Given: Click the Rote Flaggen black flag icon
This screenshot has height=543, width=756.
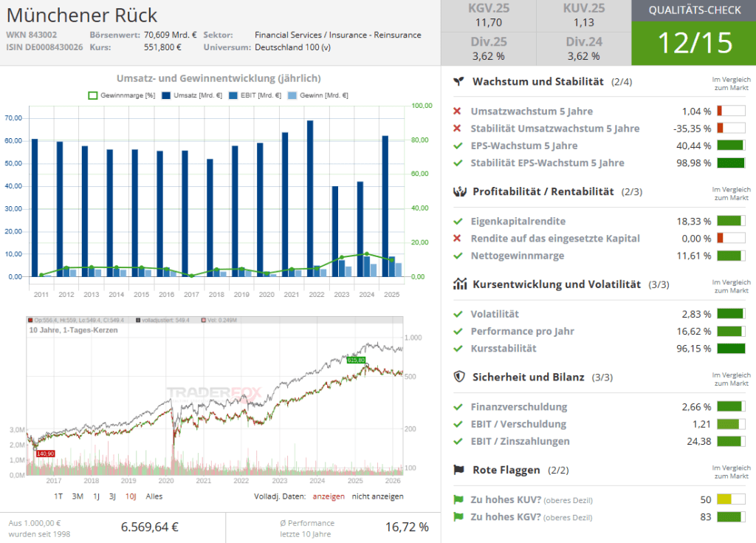Looking at the screenshot, I should point(458,469).
